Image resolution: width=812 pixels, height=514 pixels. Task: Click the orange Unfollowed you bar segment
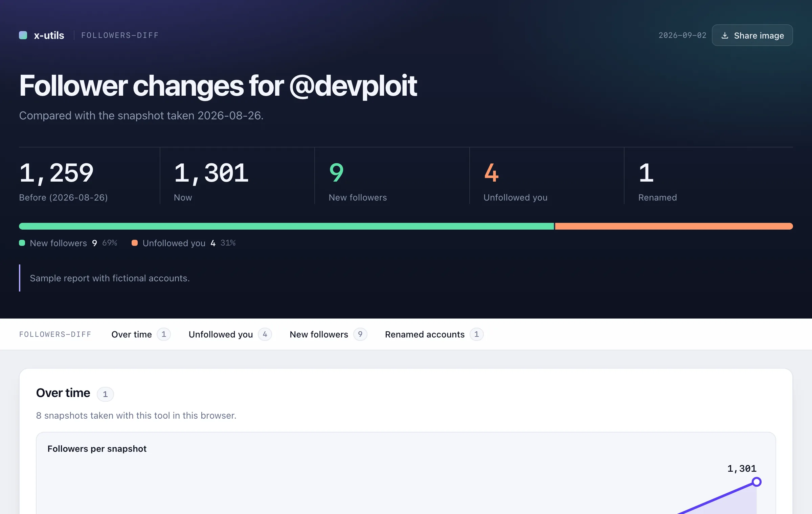[x=674, y=226]
